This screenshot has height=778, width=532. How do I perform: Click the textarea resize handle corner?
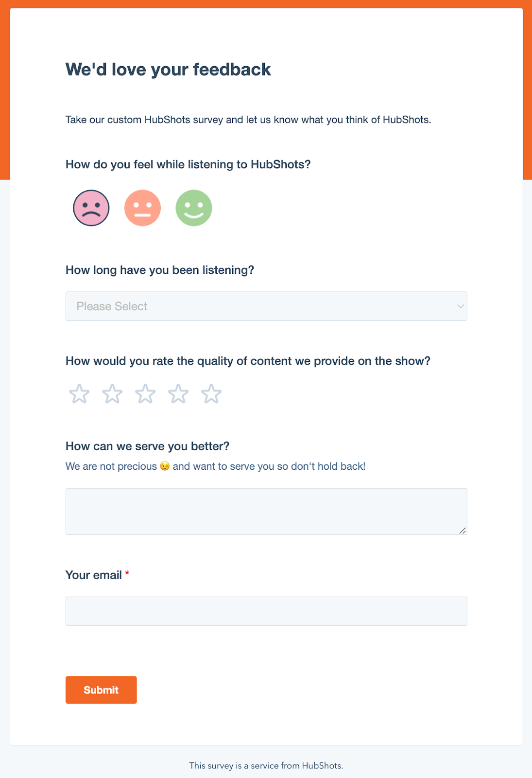pyautogui.click(x=463, y=531)
